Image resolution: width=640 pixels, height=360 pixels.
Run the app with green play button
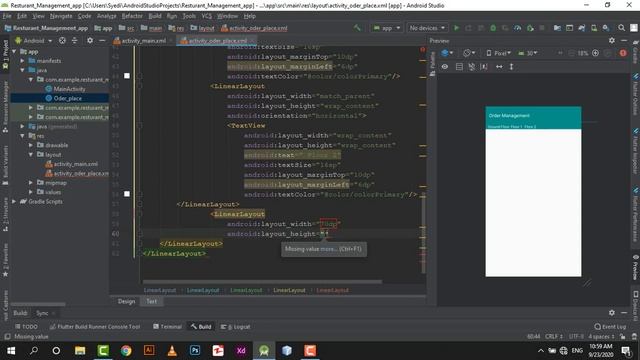tap(456, 28)
